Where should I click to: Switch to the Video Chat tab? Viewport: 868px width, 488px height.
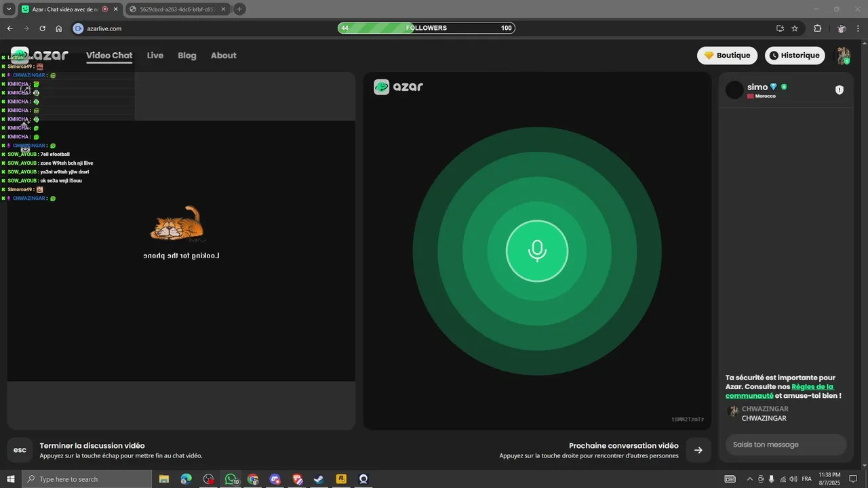pyautogui.click(x=109, y=56)
